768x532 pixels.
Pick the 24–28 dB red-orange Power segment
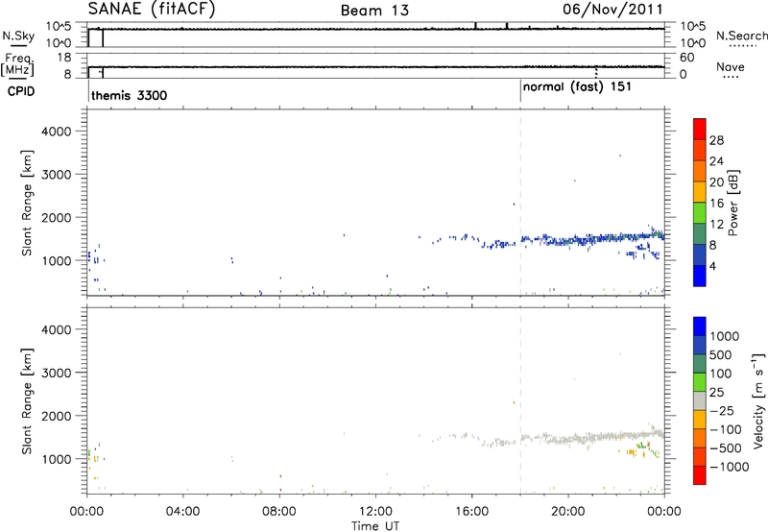[x=700, y=150]
